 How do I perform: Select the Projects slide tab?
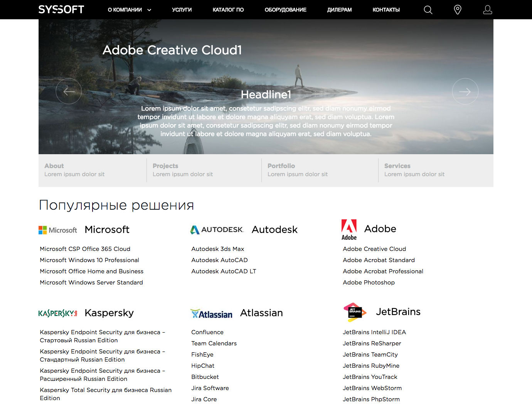click(x=204, y=170)
